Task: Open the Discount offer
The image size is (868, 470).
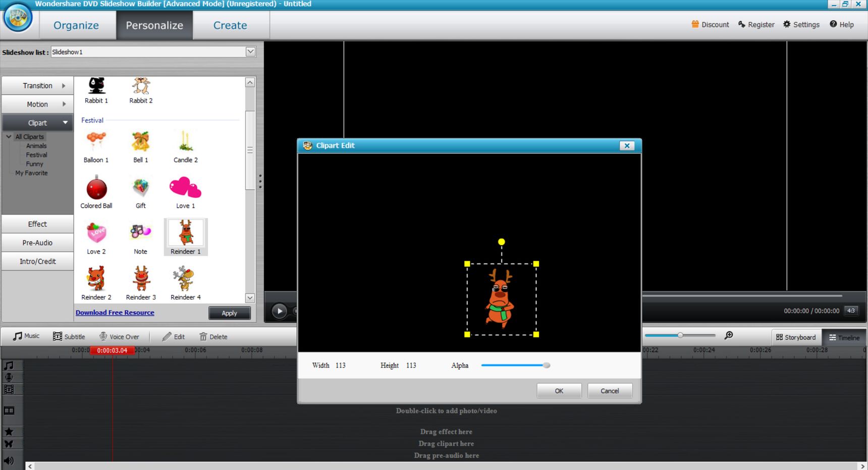Action: tap(710, 24)
